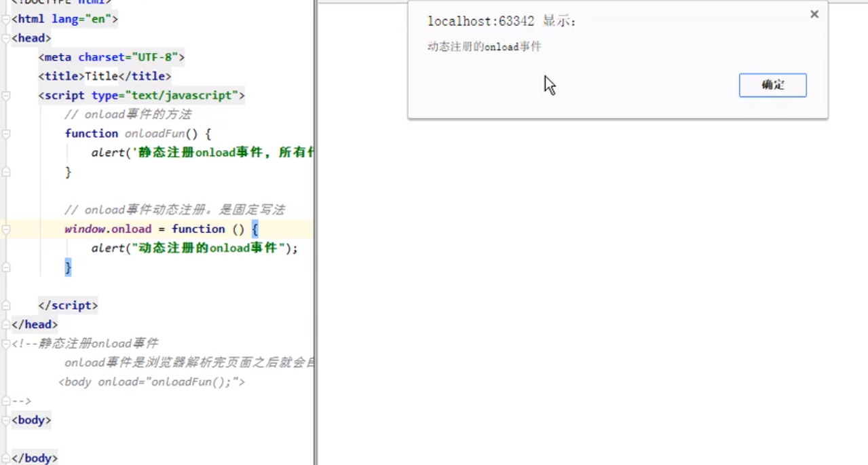Click the </body> closing fold marker
868x465 pixels.
click(6, 458)
